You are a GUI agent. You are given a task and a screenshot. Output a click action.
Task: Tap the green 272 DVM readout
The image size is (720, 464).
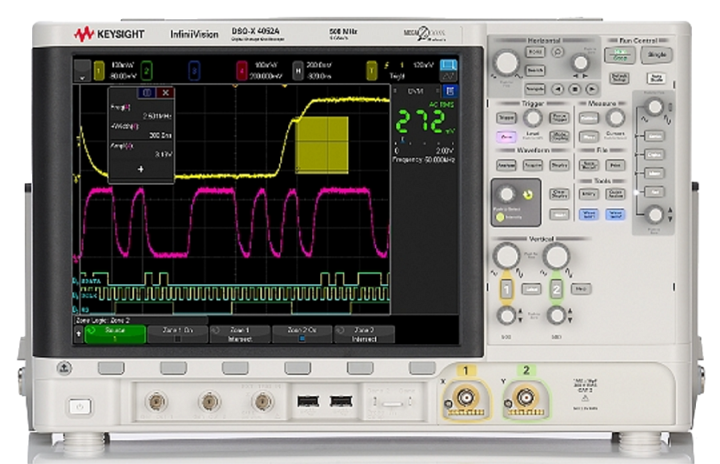tap(420, 122)
